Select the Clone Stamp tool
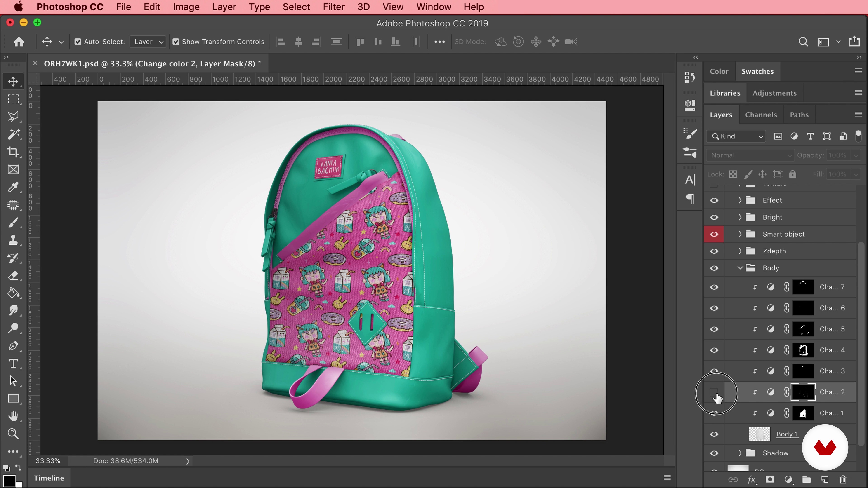868x488 pixels. tap(13, 240)
